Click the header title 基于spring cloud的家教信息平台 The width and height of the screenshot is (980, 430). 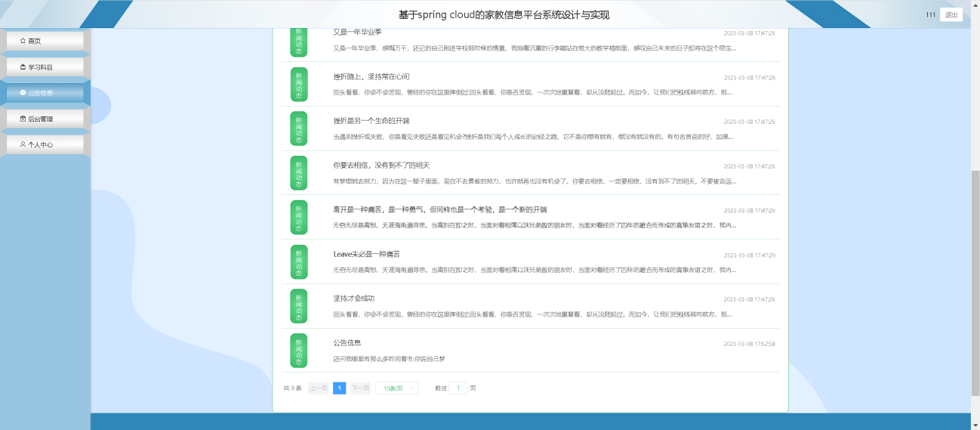point(504,14)
